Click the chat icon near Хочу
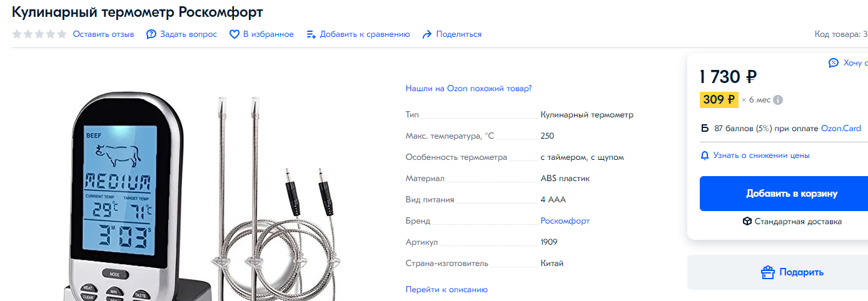 coord(834,62)
